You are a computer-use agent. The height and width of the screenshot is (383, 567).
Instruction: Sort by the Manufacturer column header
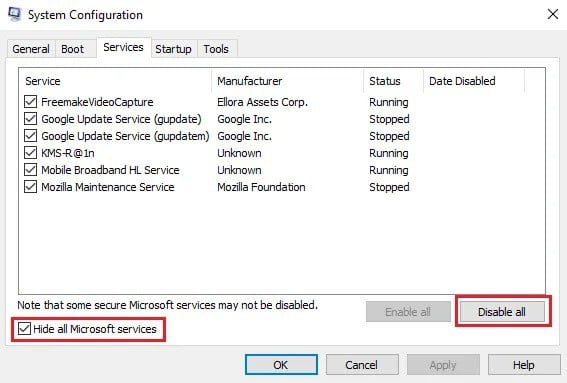point(287,81)
